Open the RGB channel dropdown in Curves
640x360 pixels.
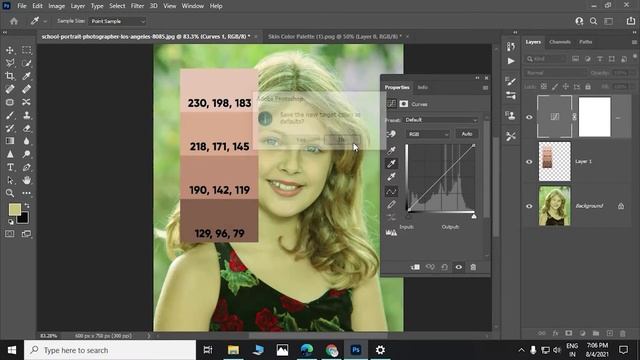coord(428,134)
